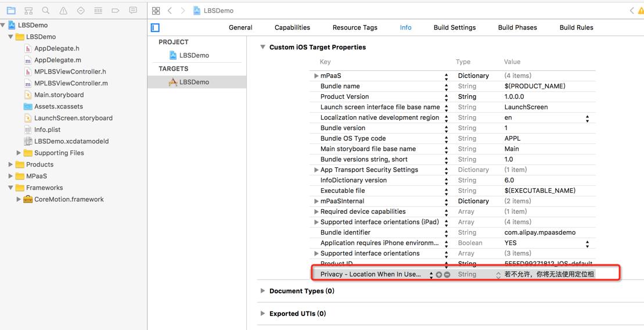The height and width of the screenshot is (330, 644).
Task: Click the plus button on Privacy row
Action: [x=438, y=275]
